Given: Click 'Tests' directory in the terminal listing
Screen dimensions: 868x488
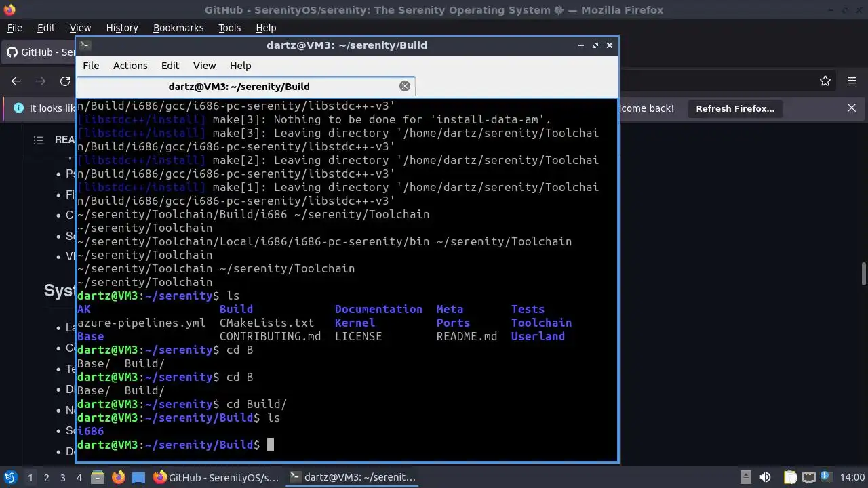Looking at the screenshot, I should click(x=528, y=309).
